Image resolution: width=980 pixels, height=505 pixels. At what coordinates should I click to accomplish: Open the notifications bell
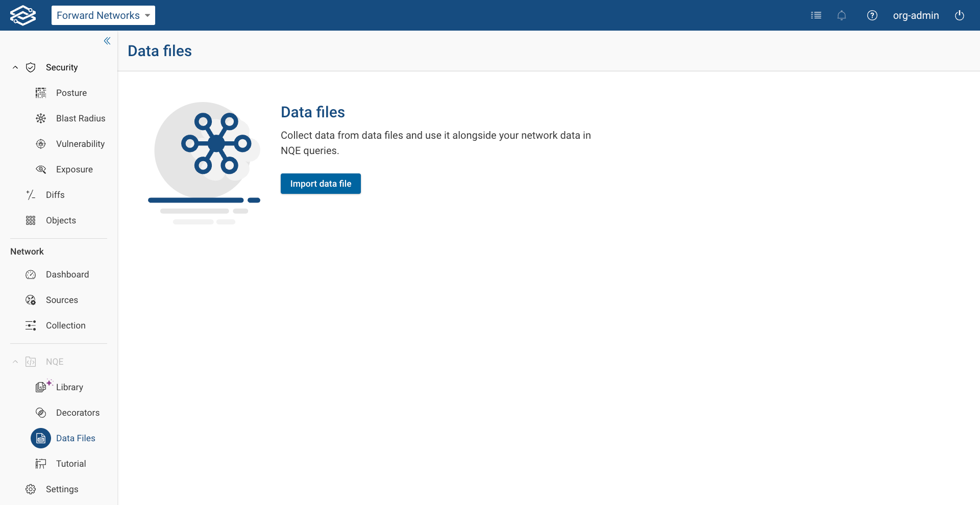click(842, 15)
